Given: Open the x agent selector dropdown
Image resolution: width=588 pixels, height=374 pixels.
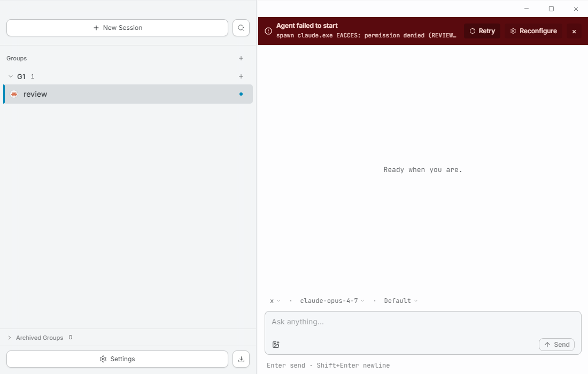Looking at the screenshot, I should [x=275, y=300].
